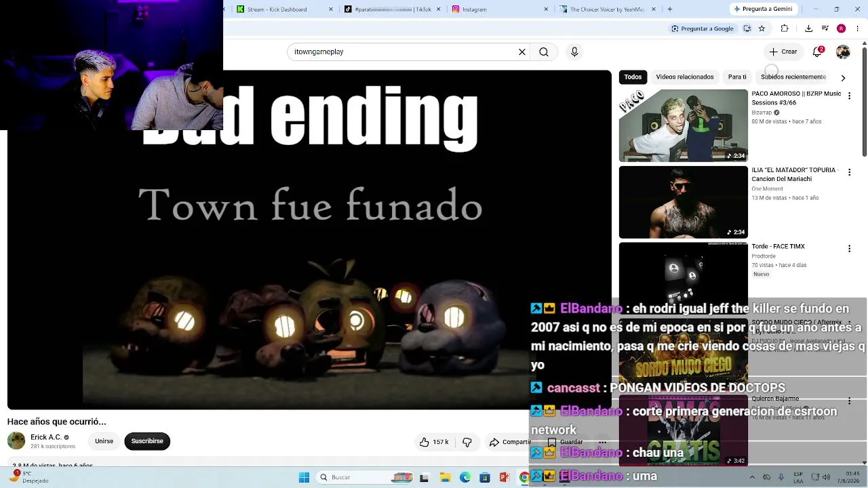The image size is (868, 488).
Task: Dislike the video with thumbs down
Action: 467,442
